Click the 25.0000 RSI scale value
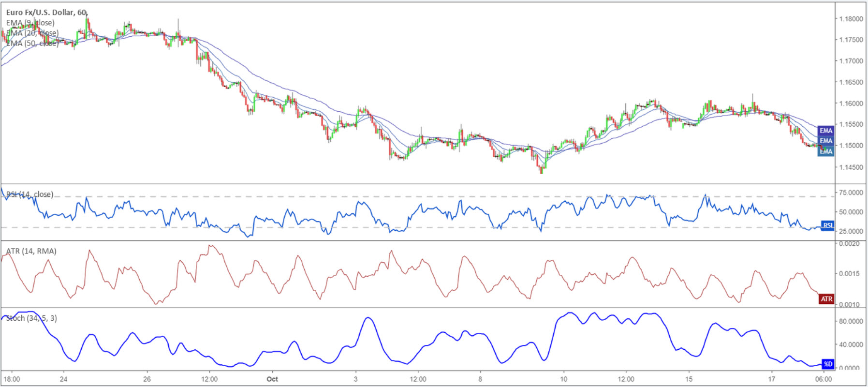Viewport: 868px width, 387px height. [851, 231]
